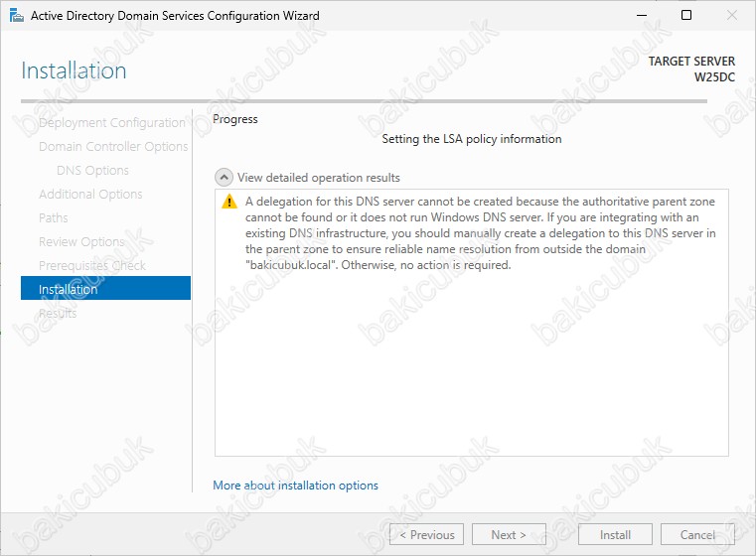
Task: Click the 'View detailed operation results' label
Action: coord(319,178)
